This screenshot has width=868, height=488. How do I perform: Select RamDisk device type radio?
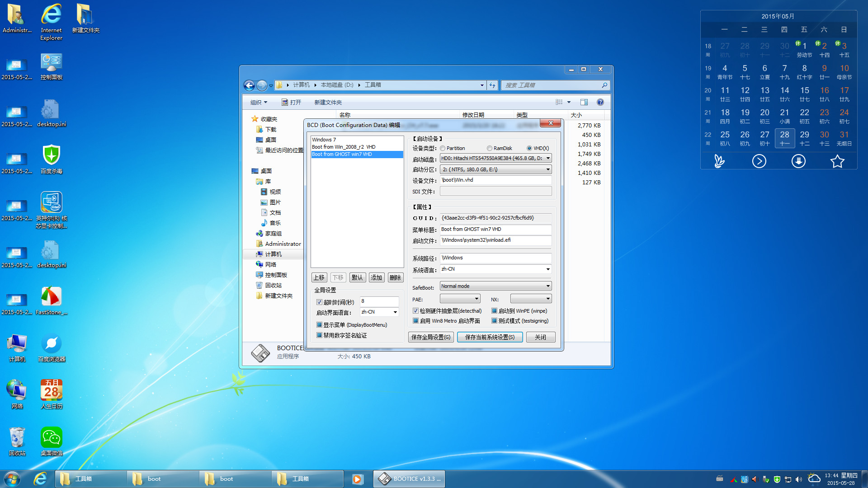(x=490, y=148)
